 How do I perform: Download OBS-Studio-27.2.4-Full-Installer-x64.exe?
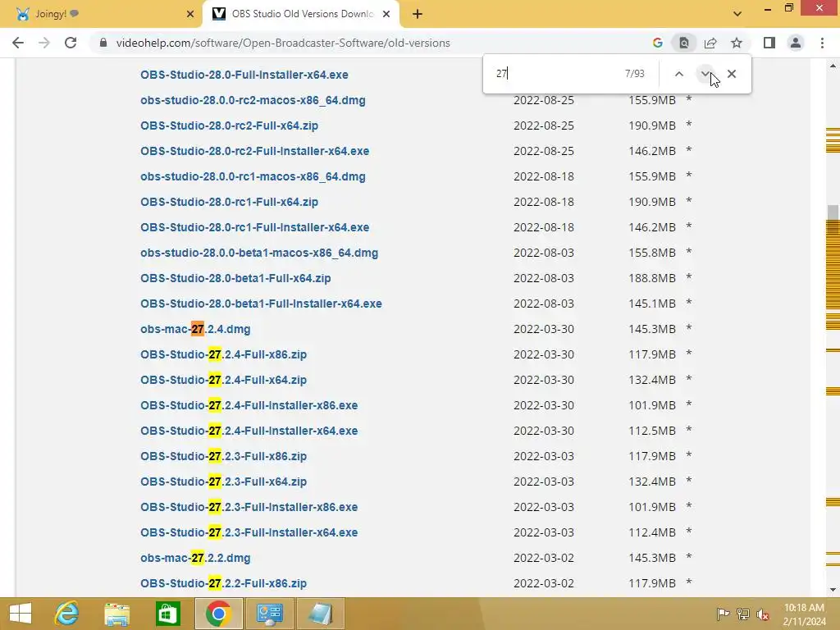(249, 431)
